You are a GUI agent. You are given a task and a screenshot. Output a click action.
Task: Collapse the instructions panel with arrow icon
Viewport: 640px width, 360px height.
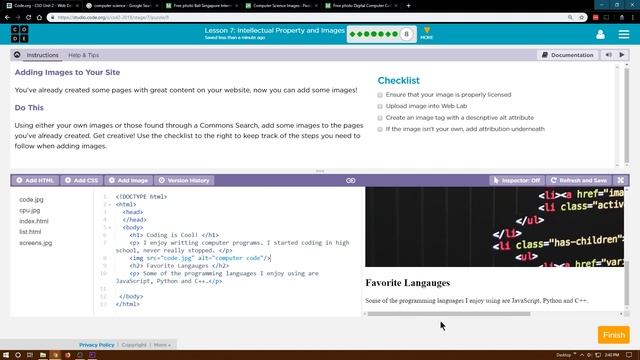click(x=17, y=55)
